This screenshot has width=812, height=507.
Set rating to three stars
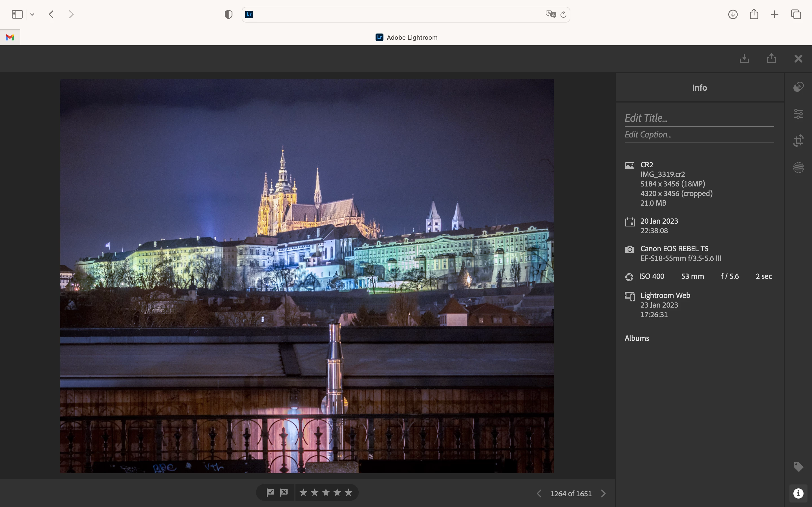326,492
